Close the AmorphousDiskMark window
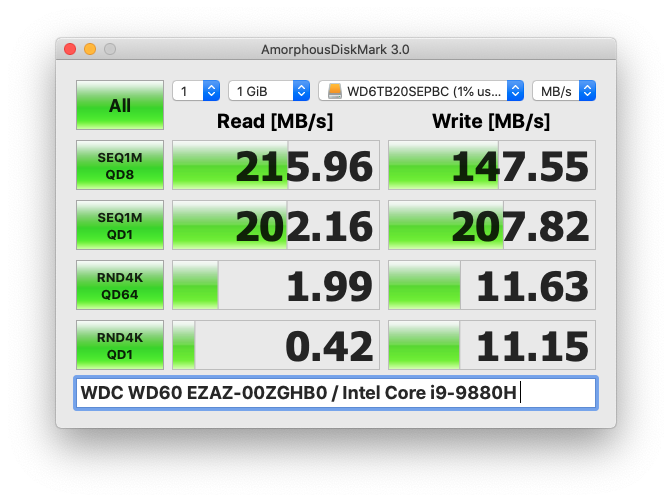Screen dimensions: 672x502 click(70, 49)
